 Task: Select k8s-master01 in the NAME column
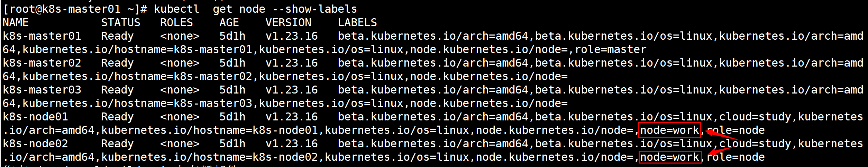(x=42, y=36)
